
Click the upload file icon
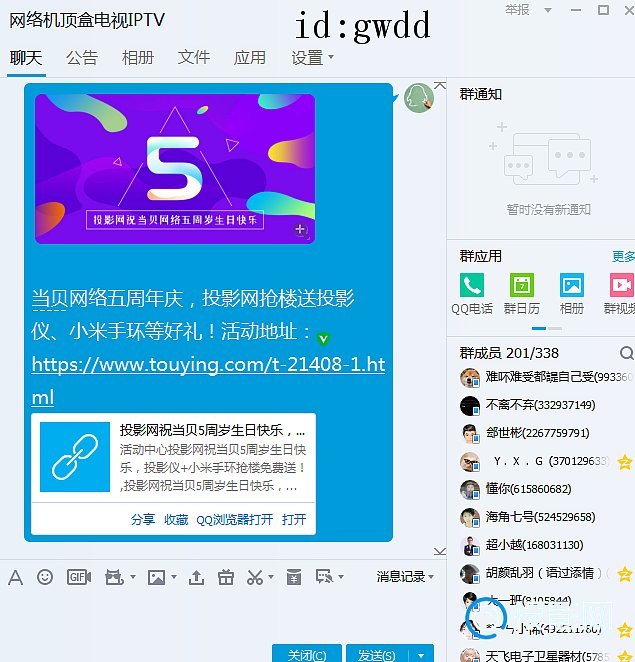[196, 577]
